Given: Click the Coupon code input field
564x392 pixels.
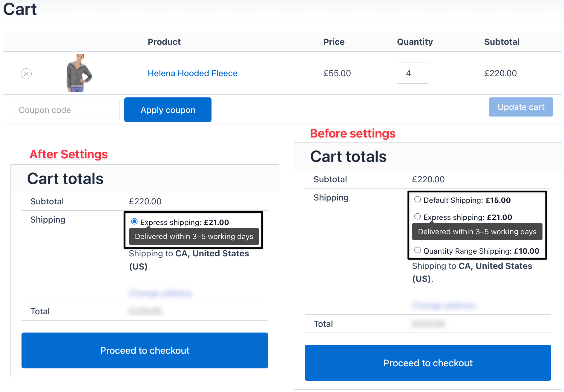Looking at the screenshot, I should 66,110.
